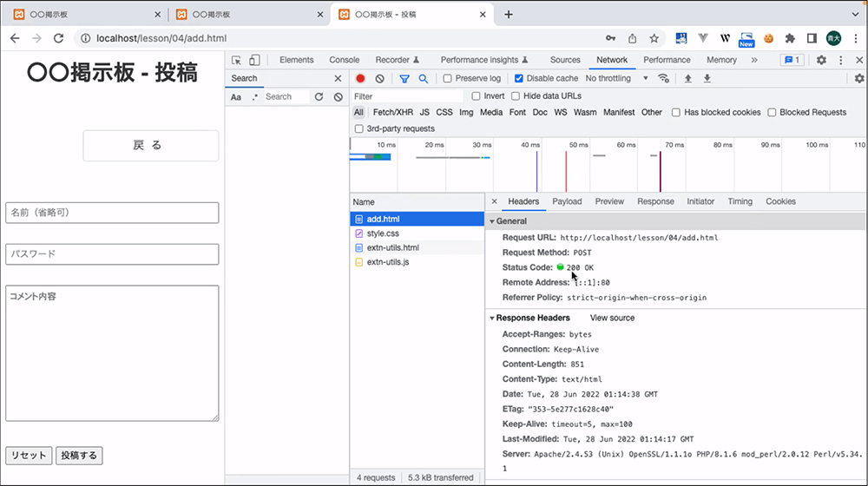Export HAR file with download arrow
This screenshot has height=486, width=868.
[707, 79]
